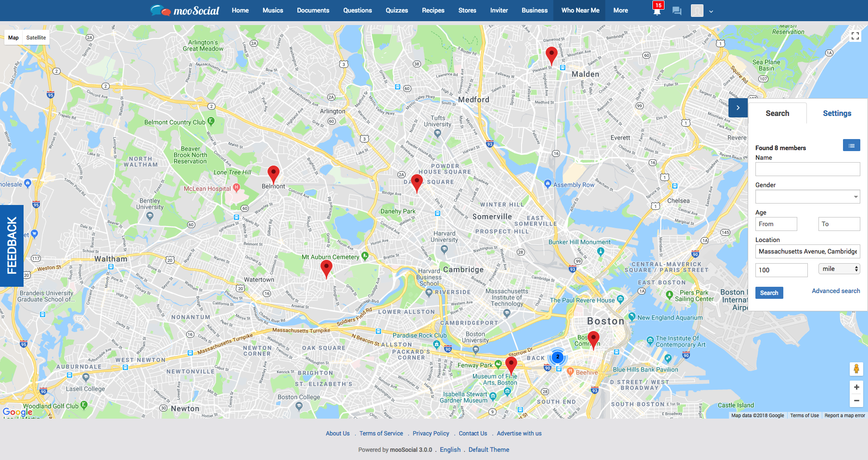The width and height of the screenshot is (868, 460).
Task: Switch map to Satellite view
Action: coord(36,38)
